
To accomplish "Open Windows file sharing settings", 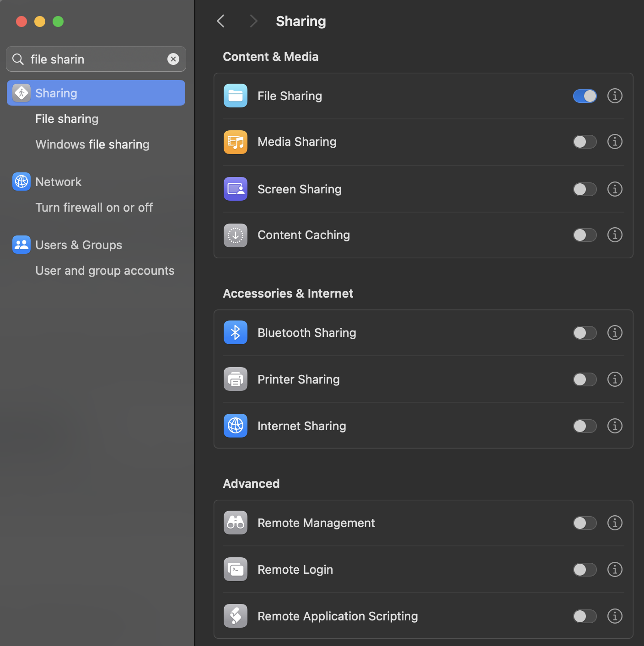I will tap(92, 144).
